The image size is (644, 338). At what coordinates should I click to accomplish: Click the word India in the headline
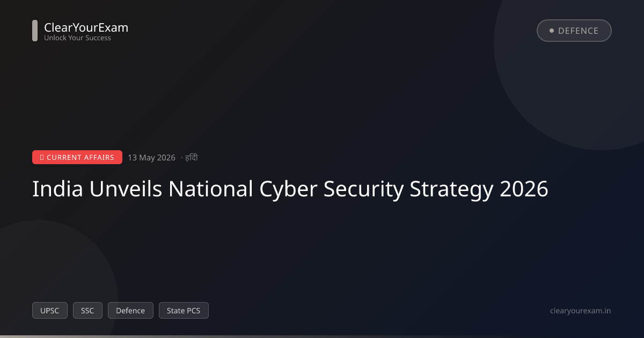(57, 189)
